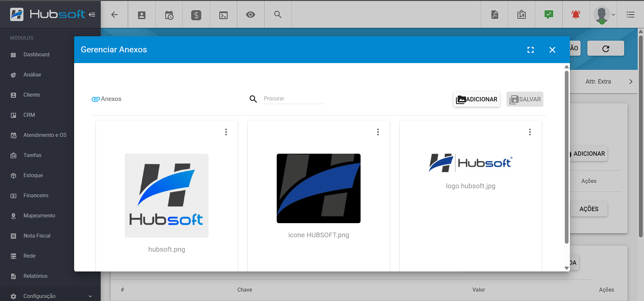Click the hubsoft.png file name

coord(167,249)
